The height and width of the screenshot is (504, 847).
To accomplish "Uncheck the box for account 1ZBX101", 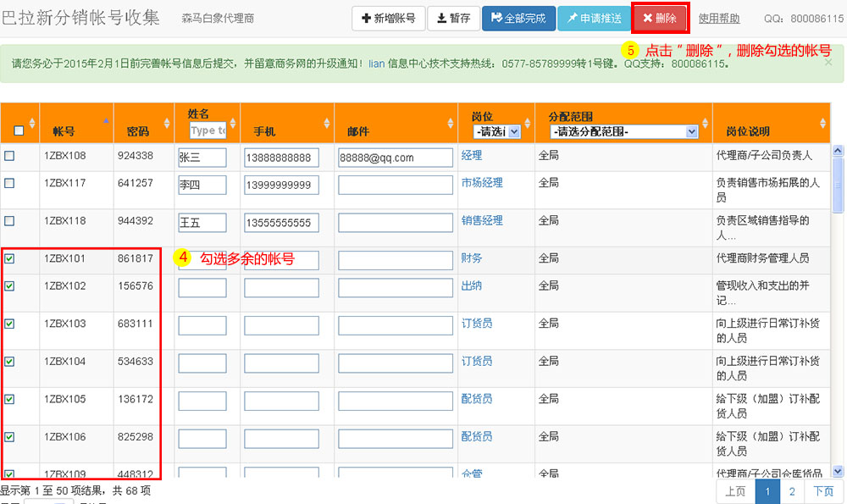I will (9, 258).
